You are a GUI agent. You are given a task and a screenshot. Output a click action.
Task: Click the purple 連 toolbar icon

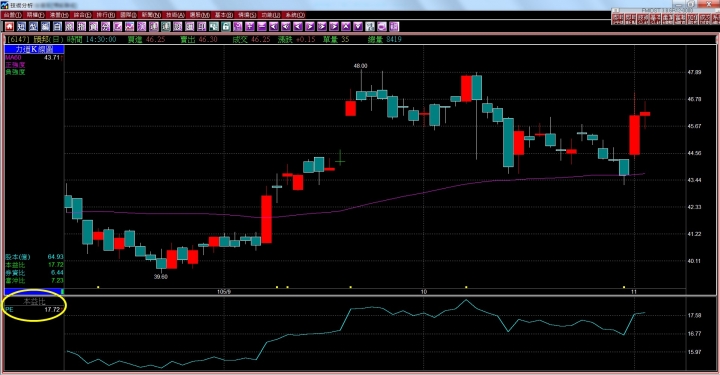pos(154,26)
